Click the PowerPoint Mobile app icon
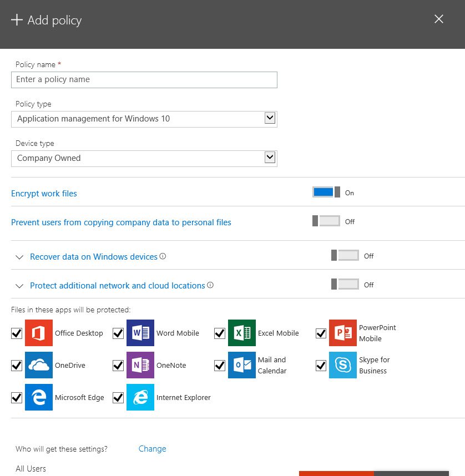This screenshot has width=465, height=476. [x=342, y=333]
